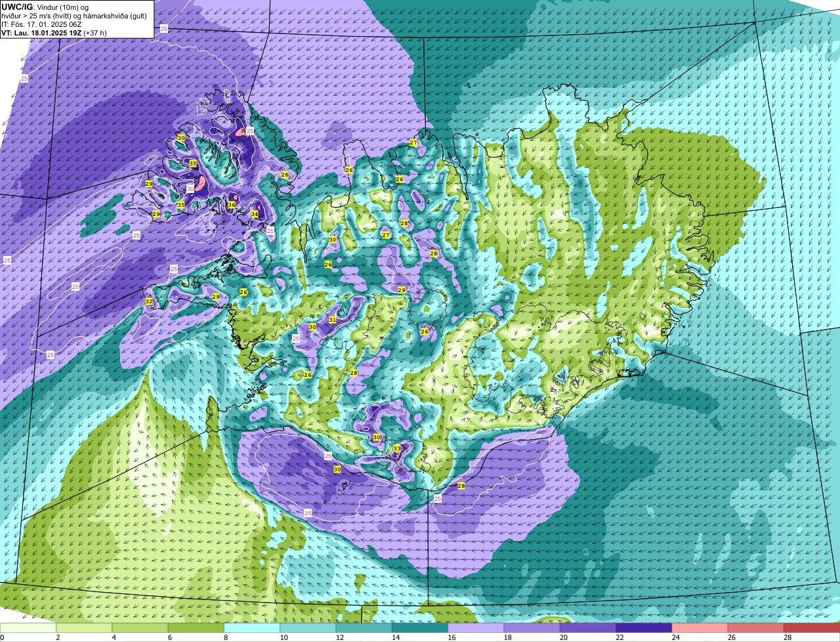Image resolution: width=840 pixels, height=642 pixels.
Task: Click the 16–18 m/s lavender legend swatch
Action: (x=476, y=628)
